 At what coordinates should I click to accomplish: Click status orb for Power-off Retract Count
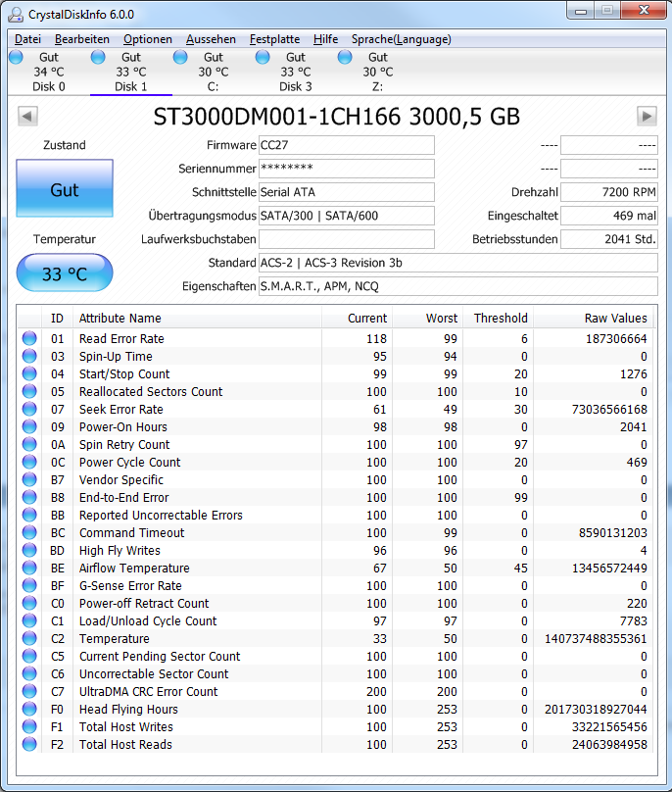click(x=29, y=603)
